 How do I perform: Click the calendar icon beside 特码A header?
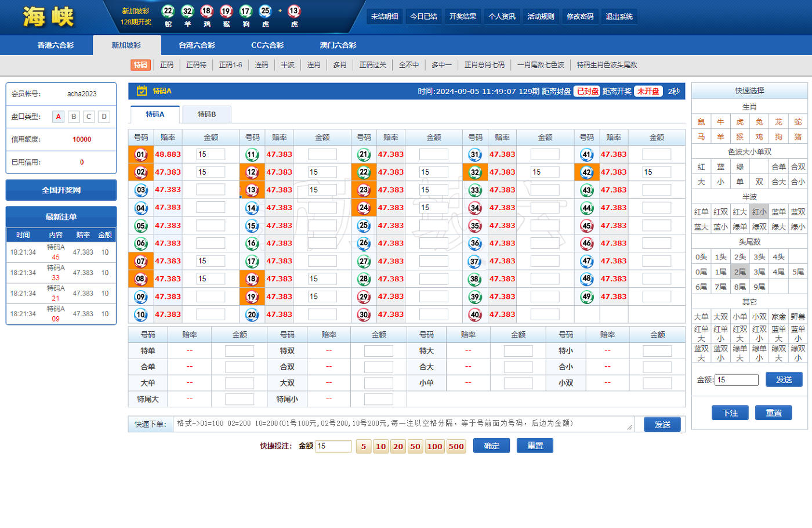142,91
